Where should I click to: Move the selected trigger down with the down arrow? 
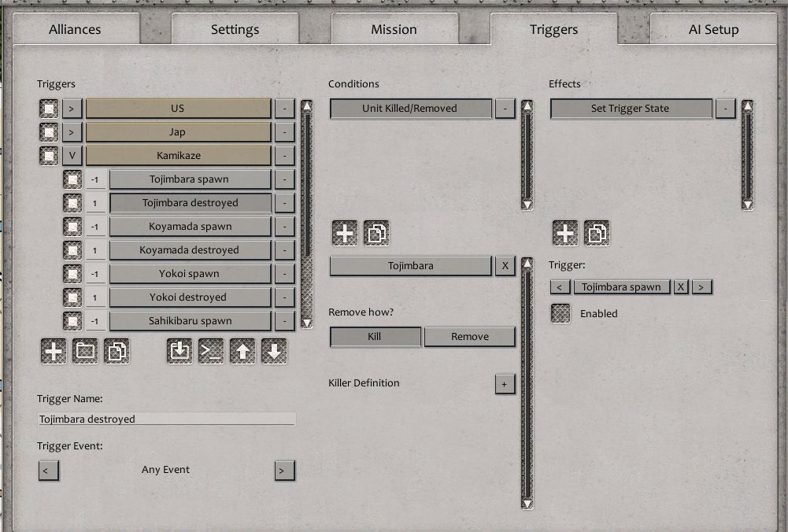click(x=274, y=351)
